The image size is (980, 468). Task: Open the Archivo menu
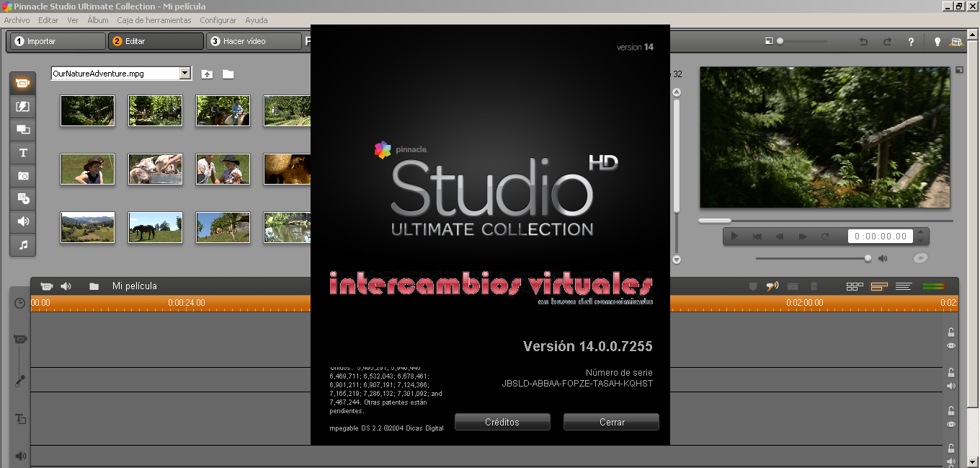[17, 20]
